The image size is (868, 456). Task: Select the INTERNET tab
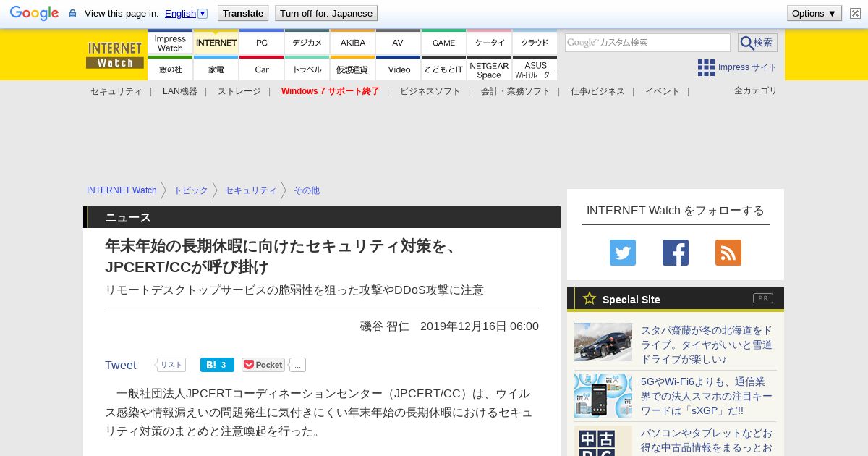pos(216,43)
